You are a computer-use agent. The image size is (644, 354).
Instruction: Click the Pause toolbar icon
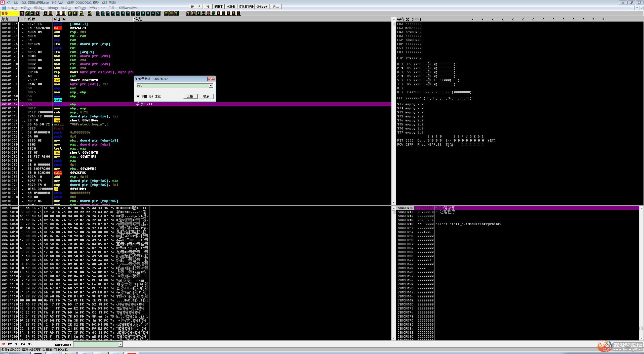coord(51,13)
